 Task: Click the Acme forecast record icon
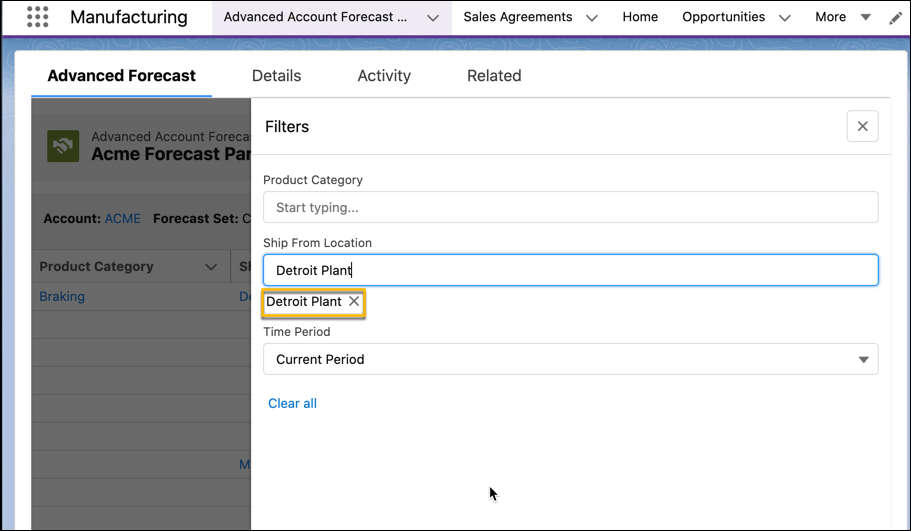pyautogui.click(x=64, y=146)
